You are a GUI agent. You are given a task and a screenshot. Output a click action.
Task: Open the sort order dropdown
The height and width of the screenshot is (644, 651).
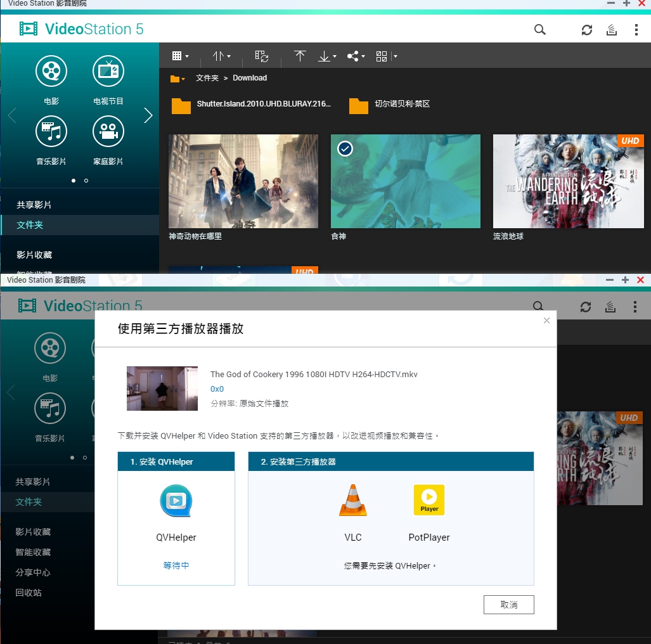click(x=221, y=56)
